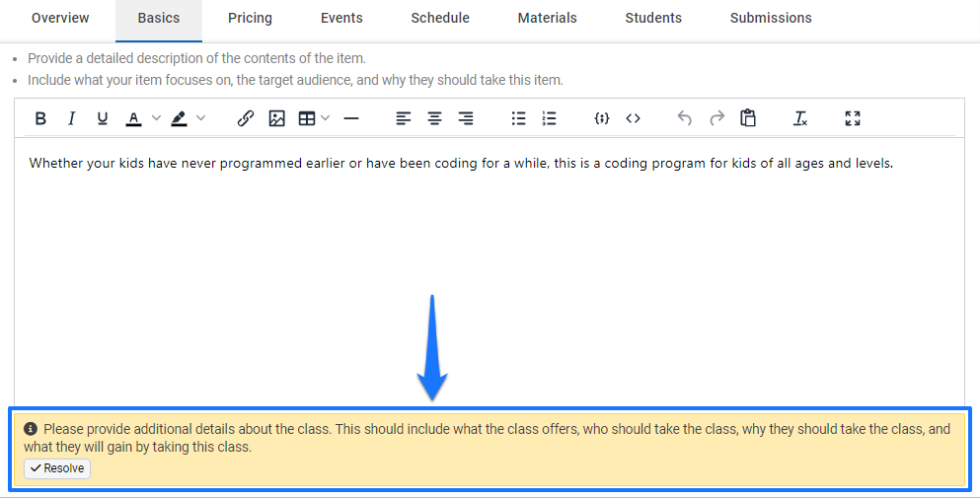Align text to the left
The image size is (980, 498).
click(x=404, y=118)
